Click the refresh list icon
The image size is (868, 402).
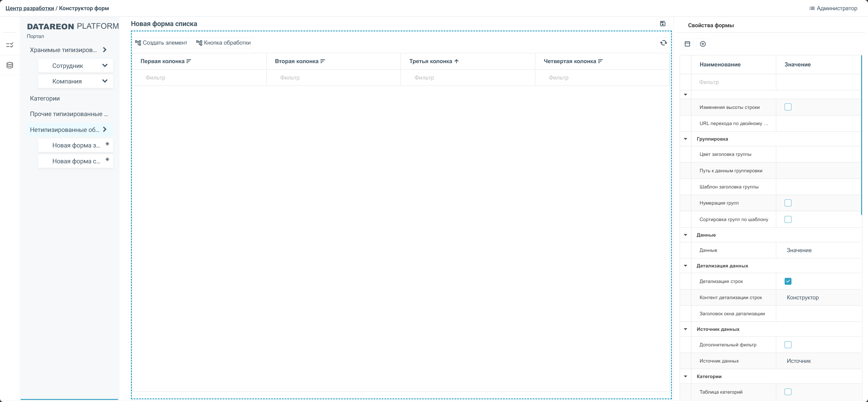[663, 43]
